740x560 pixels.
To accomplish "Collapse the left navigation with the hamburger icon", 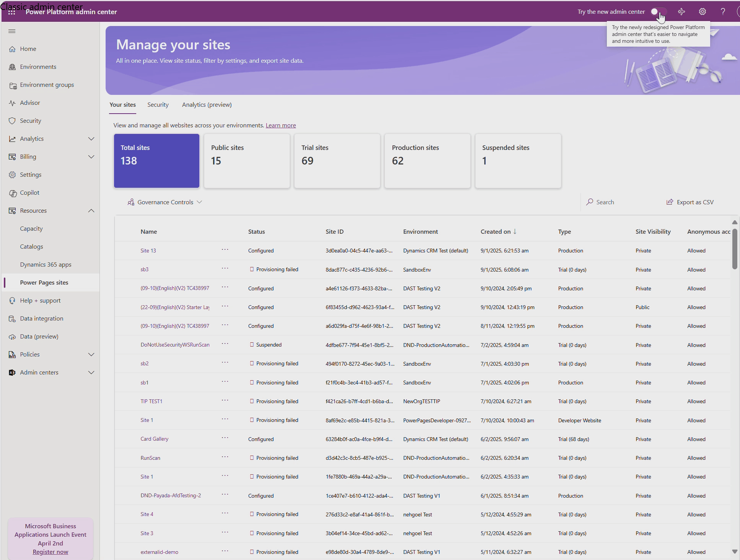I will [11, 31].
